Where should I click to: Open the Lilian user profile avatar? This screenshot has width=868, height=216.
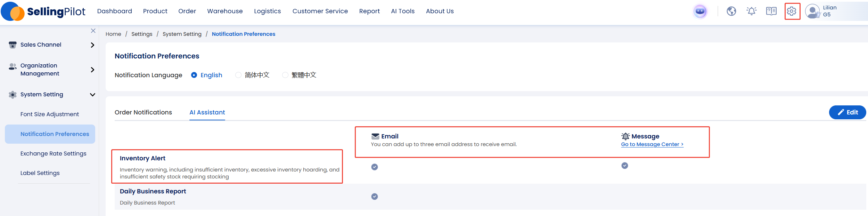812,11
